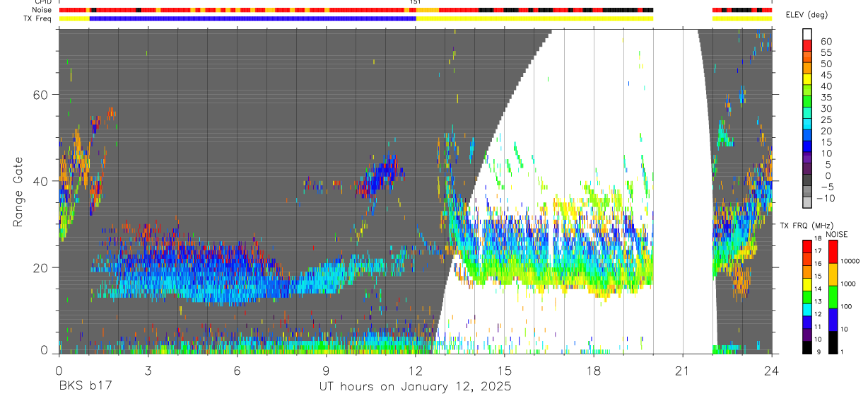Click the x-axis tick label '3'
The height and width of the screenshot is (401, 868).
[148, 370]
